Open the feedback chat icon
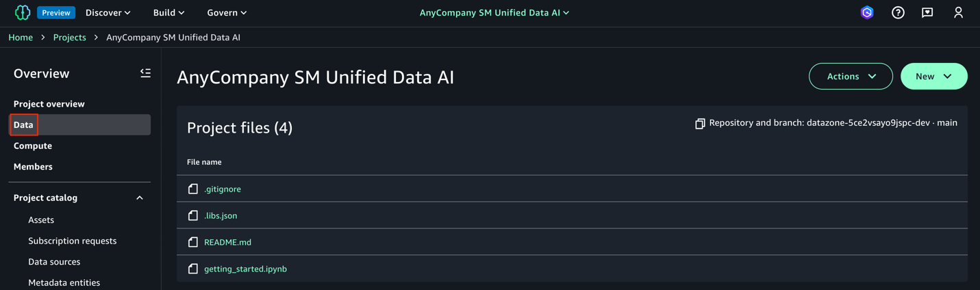The image size is (980, 290). coord(927,12)
